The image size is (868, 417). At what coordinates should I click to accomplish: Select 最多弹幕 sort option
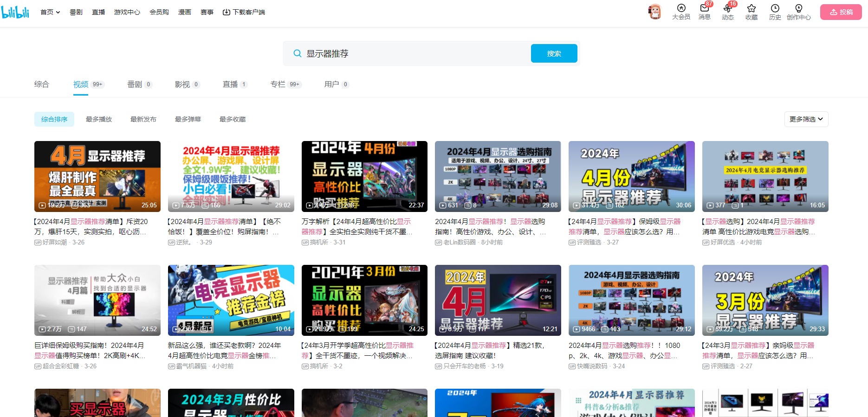pyautogui.click(x=188, y=119)
